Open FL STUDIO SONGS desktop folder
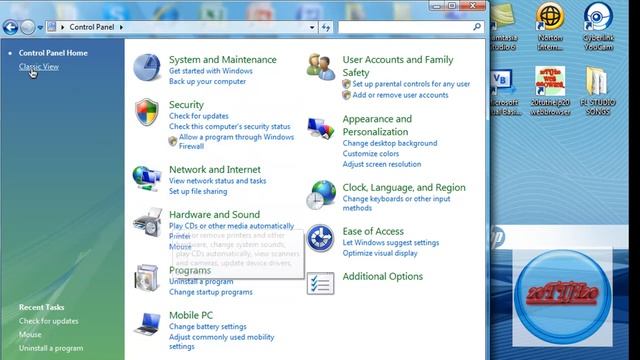The image size is (640, 360). 598,91
